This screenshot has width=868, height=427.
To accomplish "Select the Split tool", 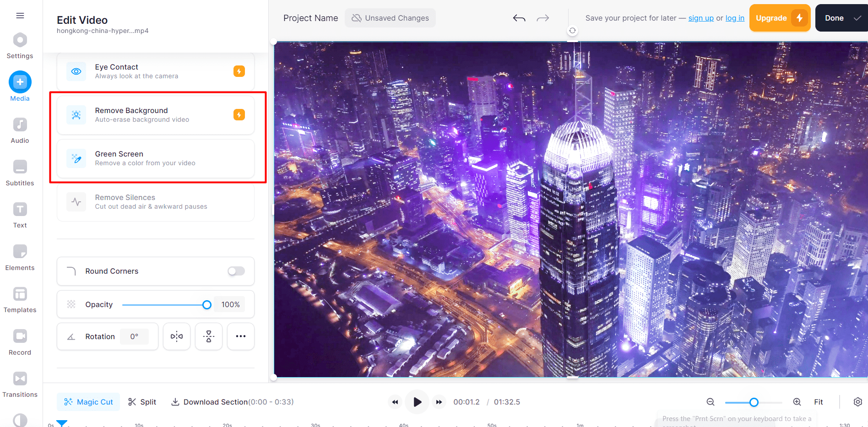I will coord(142,401).
